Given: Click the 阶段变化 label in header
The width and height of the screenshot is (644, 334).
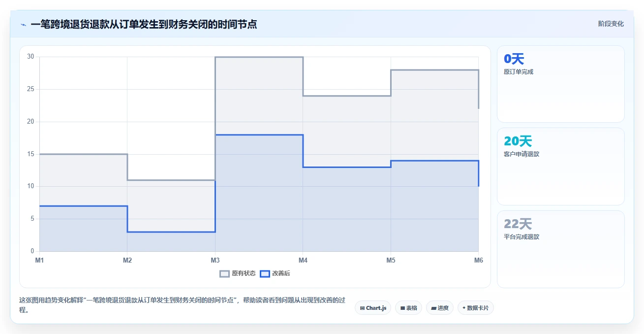Looking at the screenshot, I should point(611,24).
